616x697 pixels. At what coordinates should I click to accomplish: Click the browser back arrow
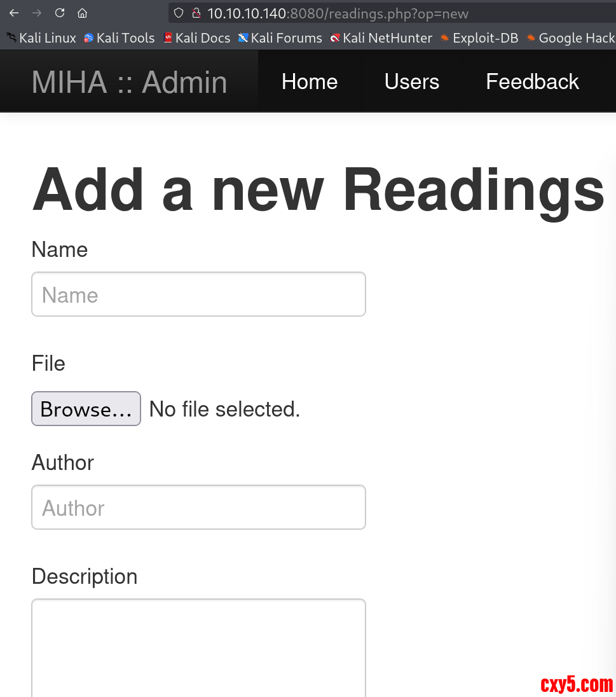[x=14, y=13]
